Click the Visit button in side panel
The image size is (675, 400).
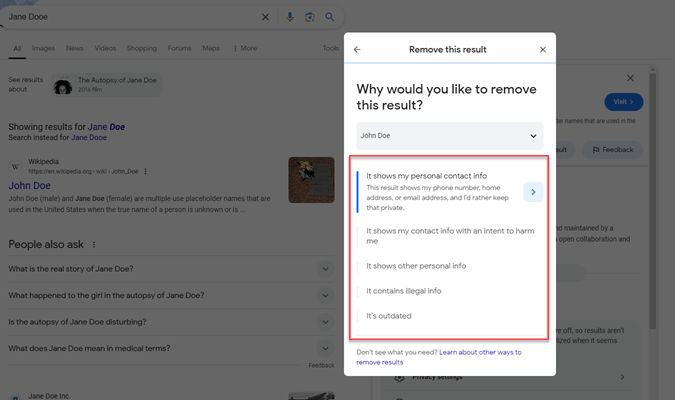[x=623, y=102]
